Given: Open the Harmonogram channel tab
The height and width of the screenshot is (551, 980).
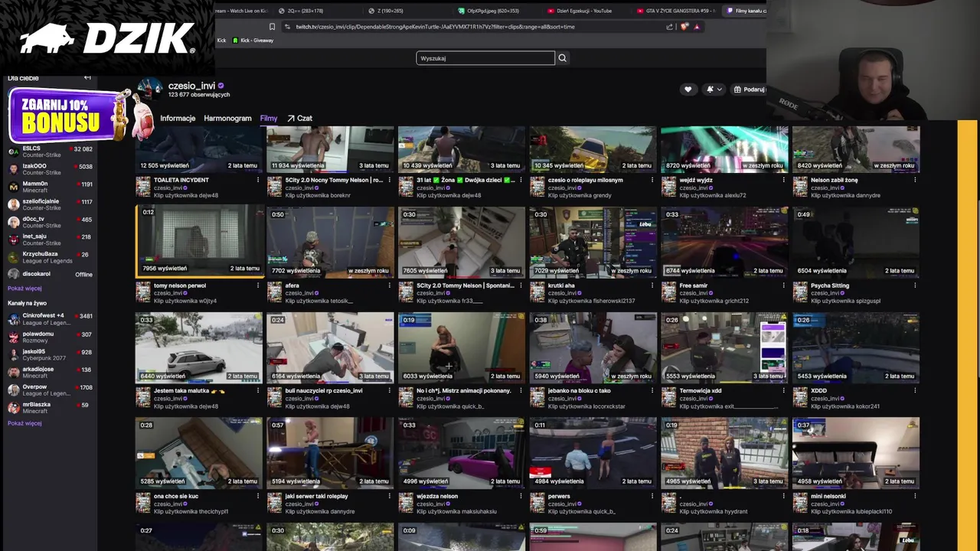Looking at the screenshot, I should pyautogui.click(x=227, y=119).
